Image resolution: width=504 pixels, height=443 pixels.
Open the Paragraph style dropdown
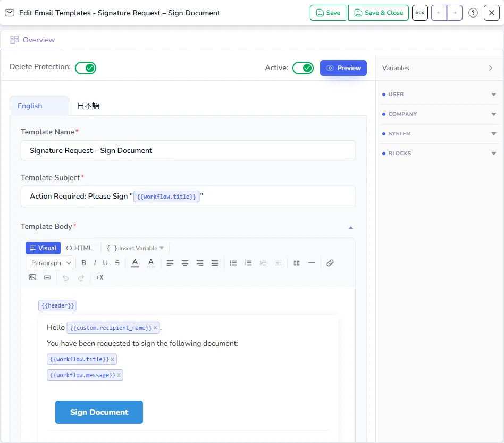coord(49,263)
